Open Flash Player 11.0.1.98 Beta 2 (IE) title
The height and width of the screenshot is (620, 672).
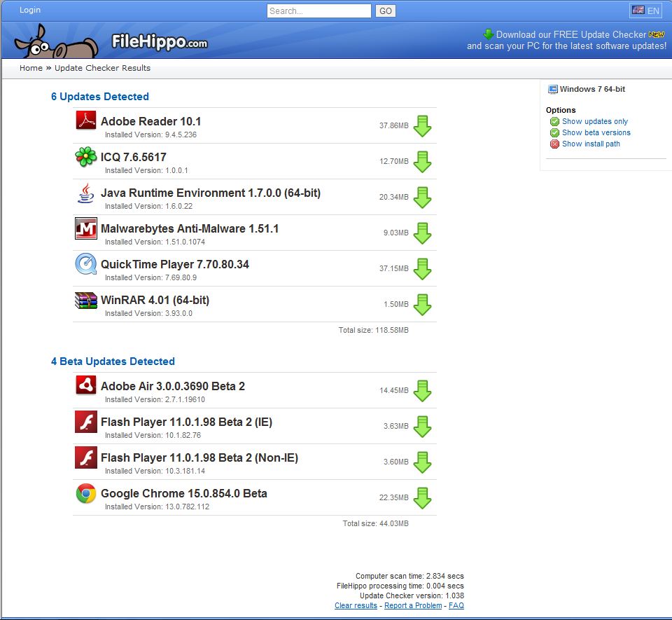(186, 422)
